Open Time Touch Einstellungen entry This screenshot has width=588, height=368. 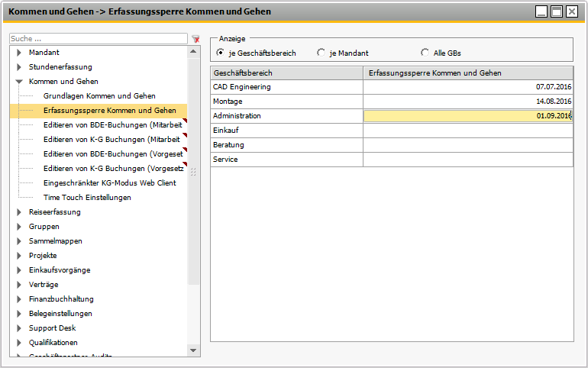[x=87, y=198]
